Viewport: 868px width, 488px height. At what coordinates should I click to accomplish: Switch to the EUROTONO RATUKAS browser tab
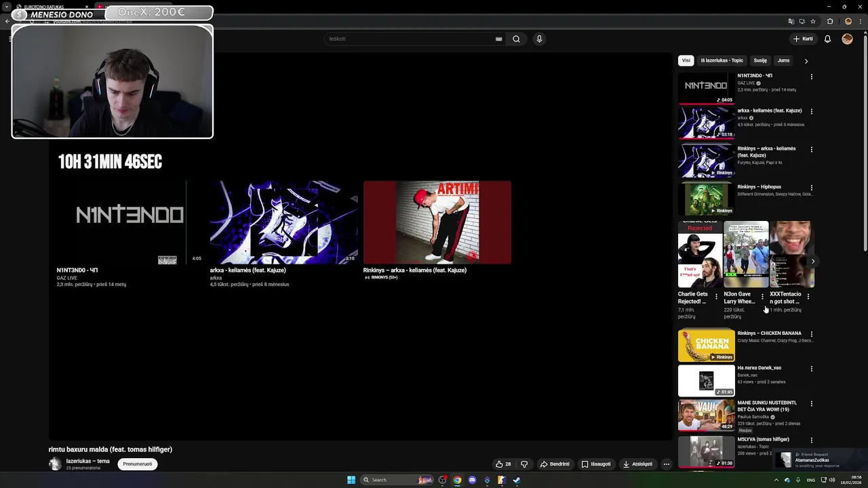point(47,7)
